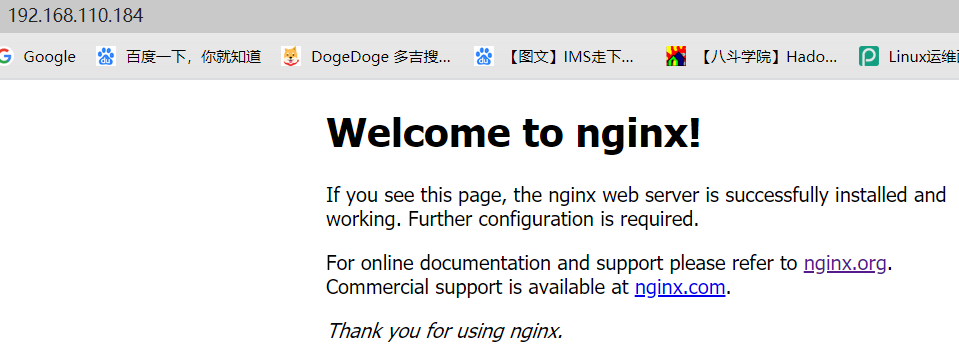Follow the nginx.org link

[845, 263]
